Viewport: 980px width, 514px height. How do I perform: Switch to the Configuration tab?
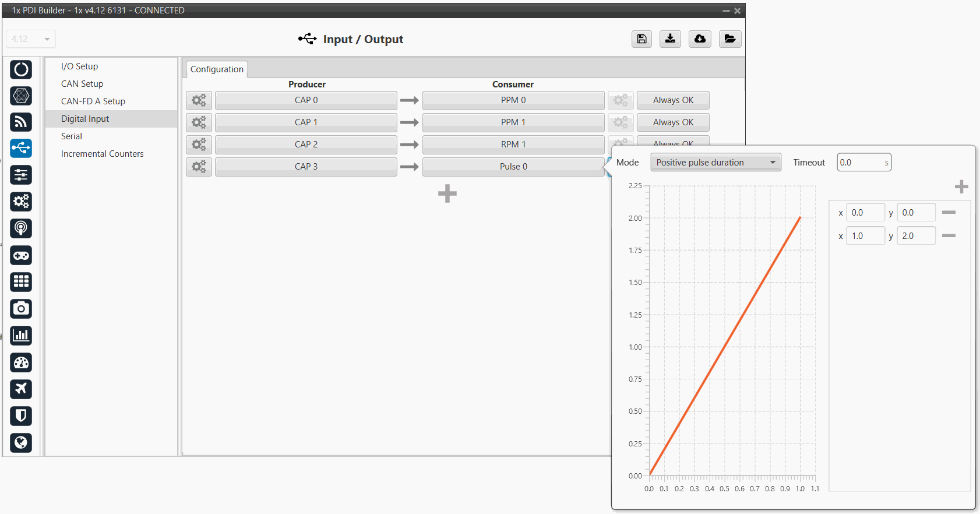pyautogui.click(x=217, y=69)
